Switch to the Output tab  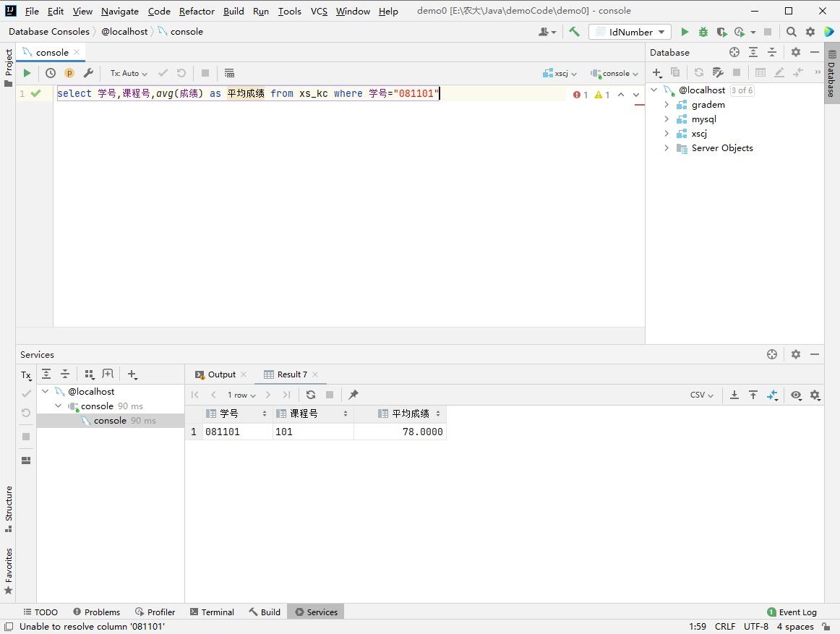click(221, 374)
